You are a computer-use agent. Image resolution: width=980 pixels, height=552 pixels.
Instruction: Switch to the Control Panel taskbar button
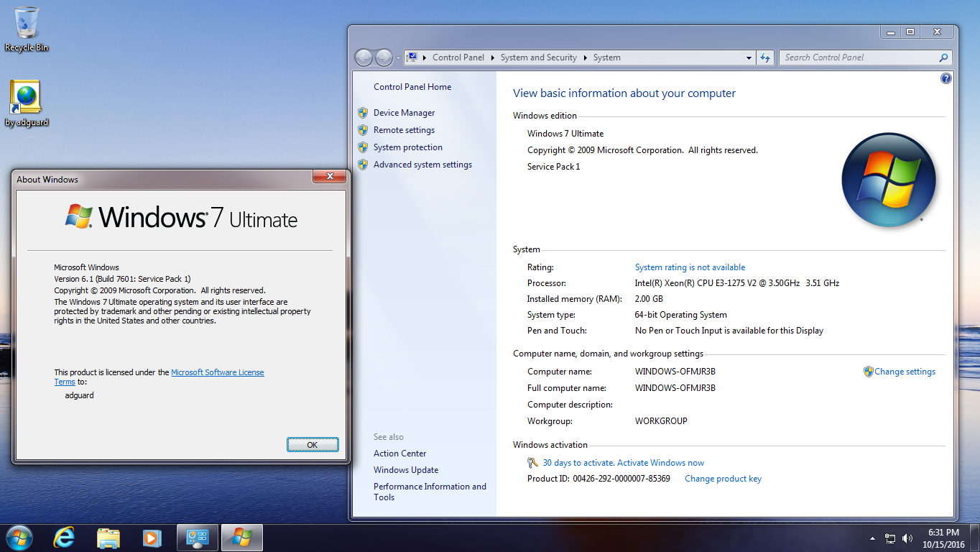[198, 538]
